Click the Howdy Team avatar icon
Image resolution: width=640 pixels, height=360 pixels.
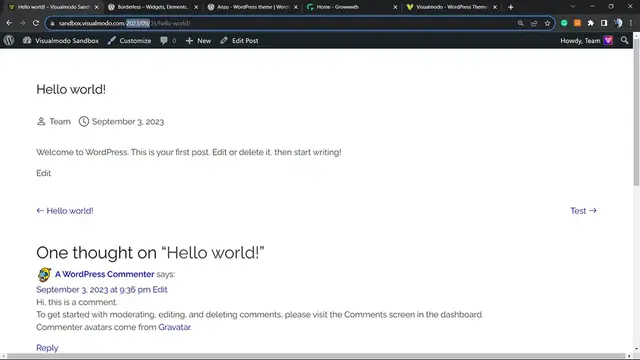pyautogui.click(x=608, y=40)
